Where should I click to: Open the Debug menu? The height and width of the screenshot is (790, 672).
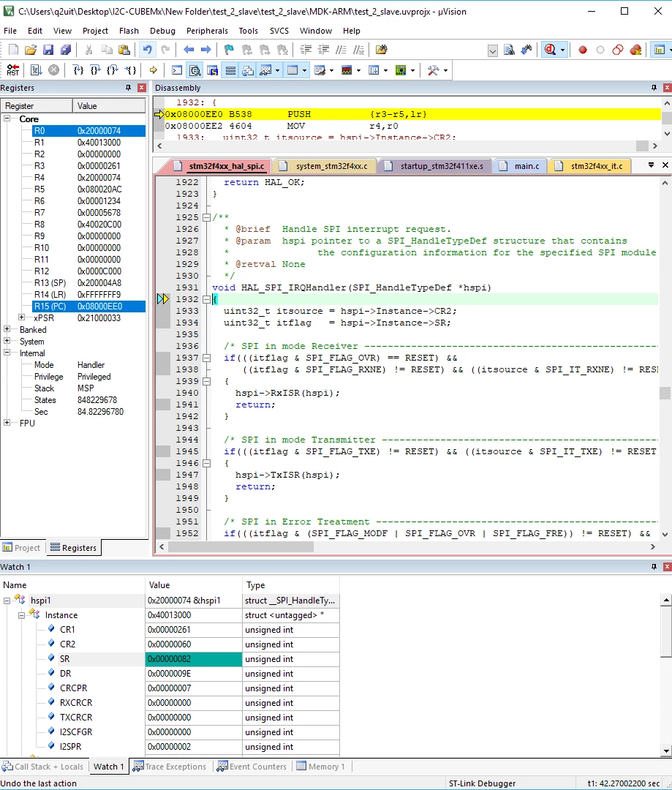162,31
